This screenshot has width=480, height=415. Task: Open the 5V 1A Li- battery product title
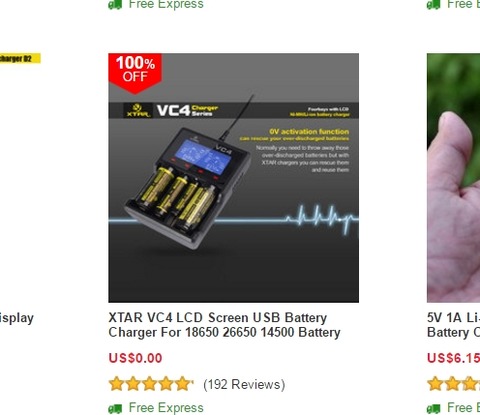pyautogui.click(x=453, y=325)
